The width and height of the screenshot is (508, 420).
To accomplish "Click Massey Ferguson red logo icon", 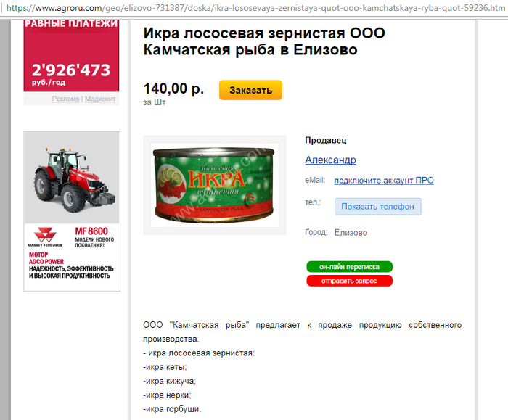I will point(45,235).
